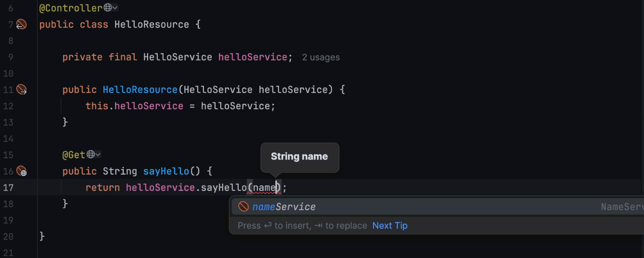
Task: Click the helloService field declaration on line 9
Action: (x=252, y=57)
